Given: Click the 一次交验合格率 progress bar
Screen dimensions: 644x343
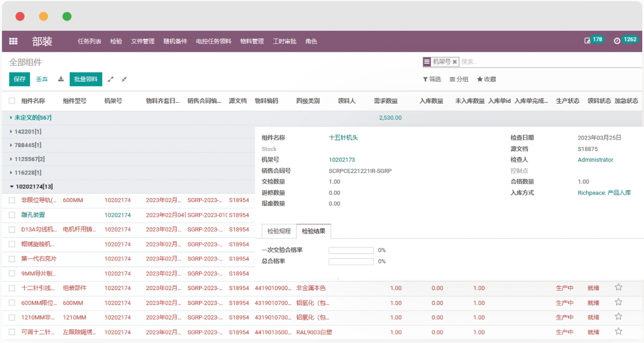Looking at the screenshot, I should point(351,250).
